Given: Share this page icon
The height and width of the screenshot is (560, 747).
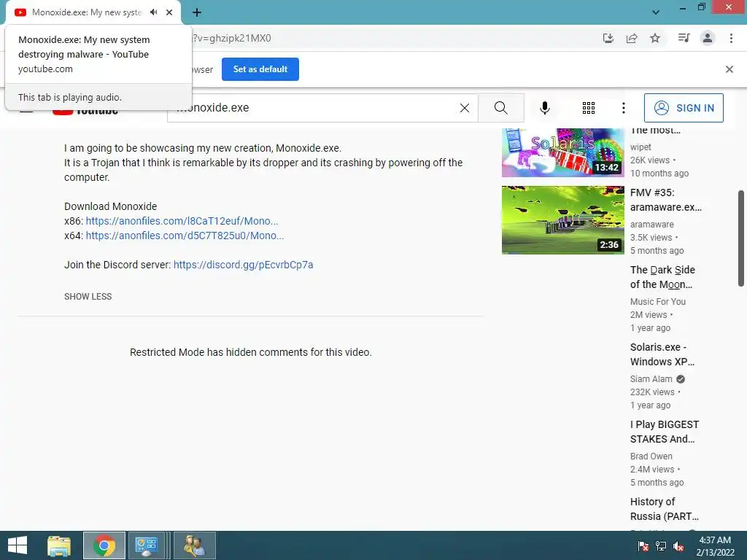Looking at the screenshot, I should coord(632,38).
